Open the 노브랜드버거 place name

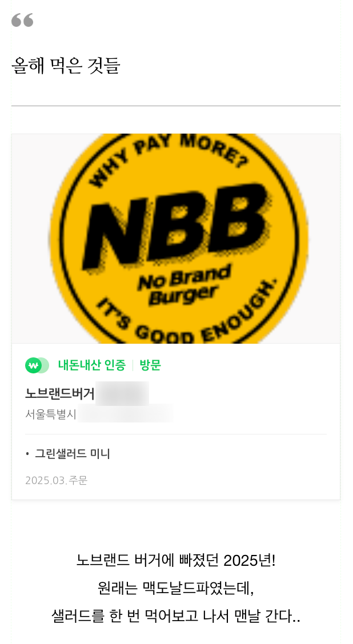(x=60, y=393)
